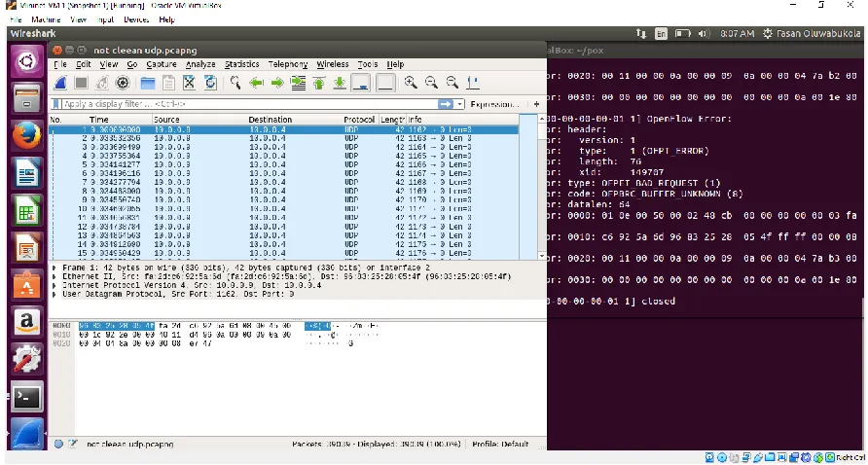Reset packet text to normal size

452,83
